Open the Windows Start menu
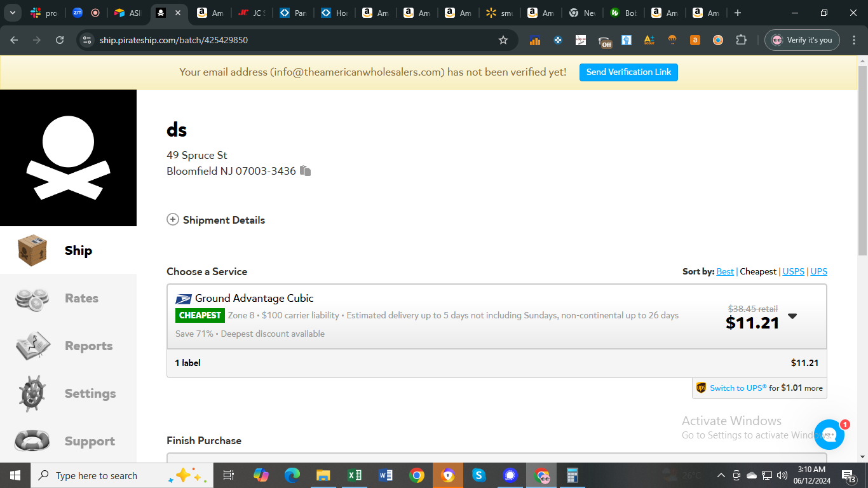The width and height of the screenshot is (868, 488). pos(15,475)
